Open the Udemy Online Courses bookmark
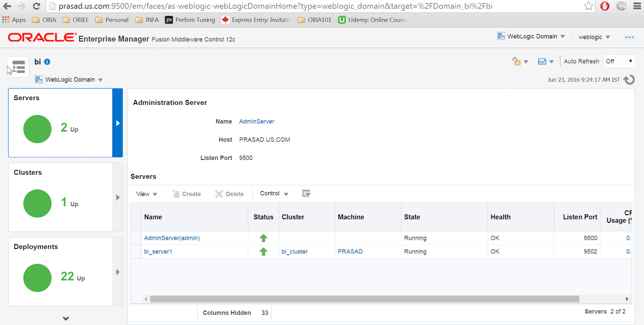Image resolution: width=644 pixels, height=325 pixels. coord(372,20)
